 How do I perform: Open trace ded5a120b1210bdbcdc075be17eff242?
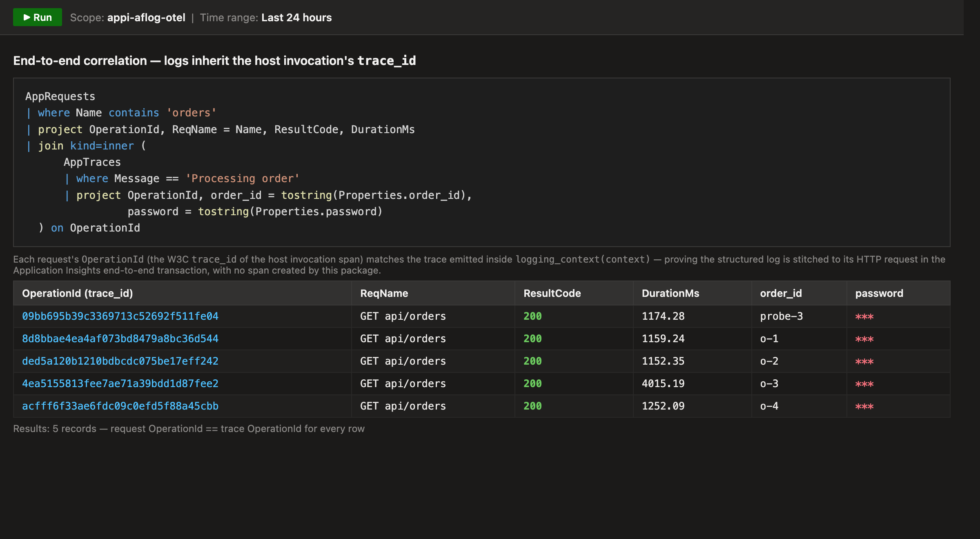(x=120, y=361)
